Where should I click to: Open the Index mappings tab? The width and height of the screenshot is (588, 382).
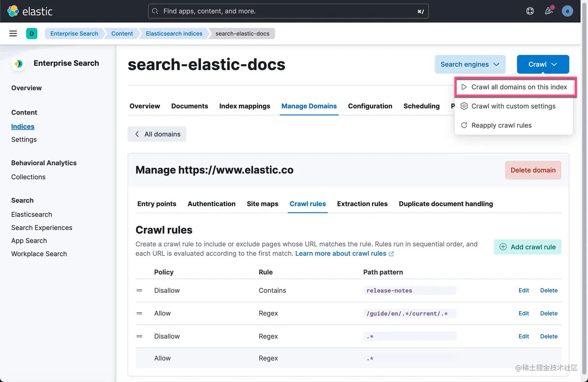(245, 106)
